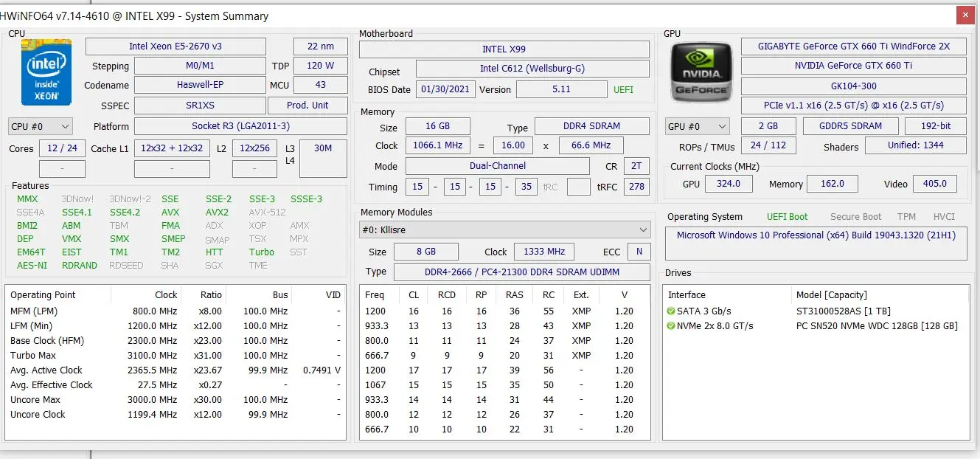Click the RDRAND feature label
980x459 pixels.
pos(79,266)
